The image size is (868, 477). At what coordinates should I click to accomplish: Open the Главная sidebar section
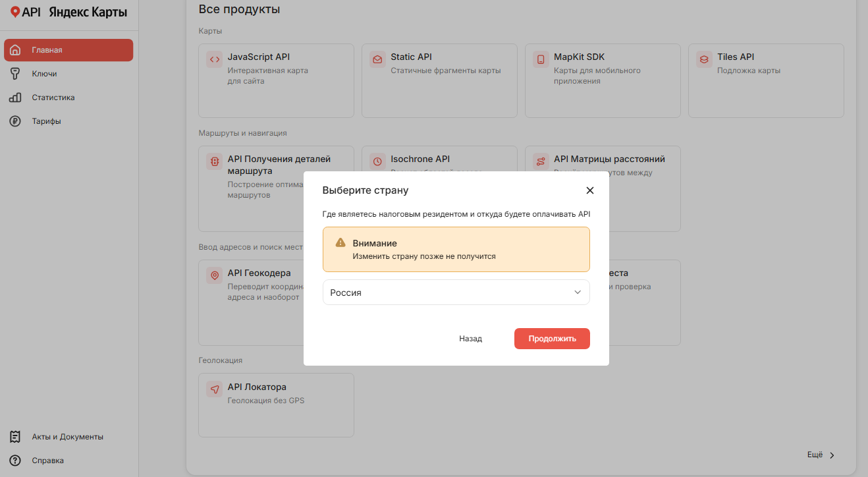68,50
